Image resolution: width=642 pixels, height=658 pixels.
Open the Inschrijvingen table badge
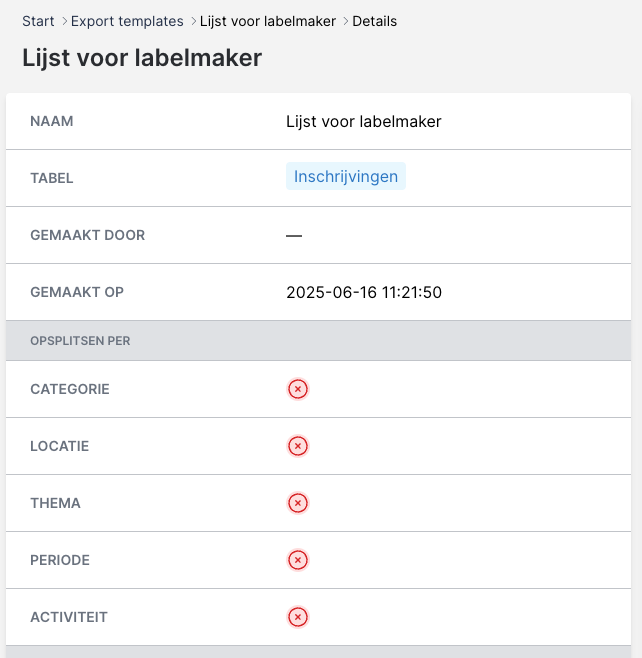(346, 177)
